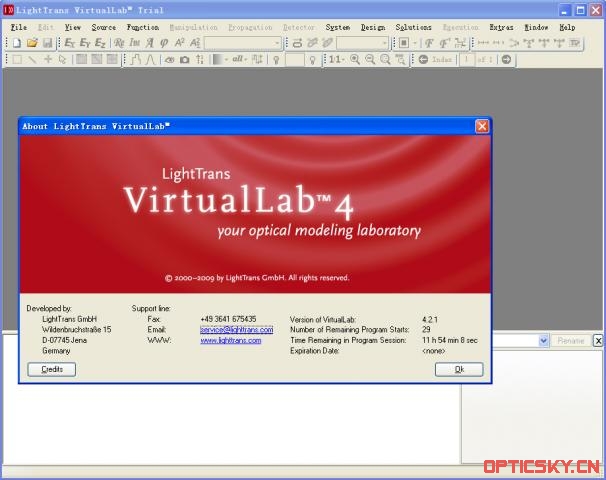Click the camera snapshot icon
The image size is (606, 480).
(x=185, y=60)
